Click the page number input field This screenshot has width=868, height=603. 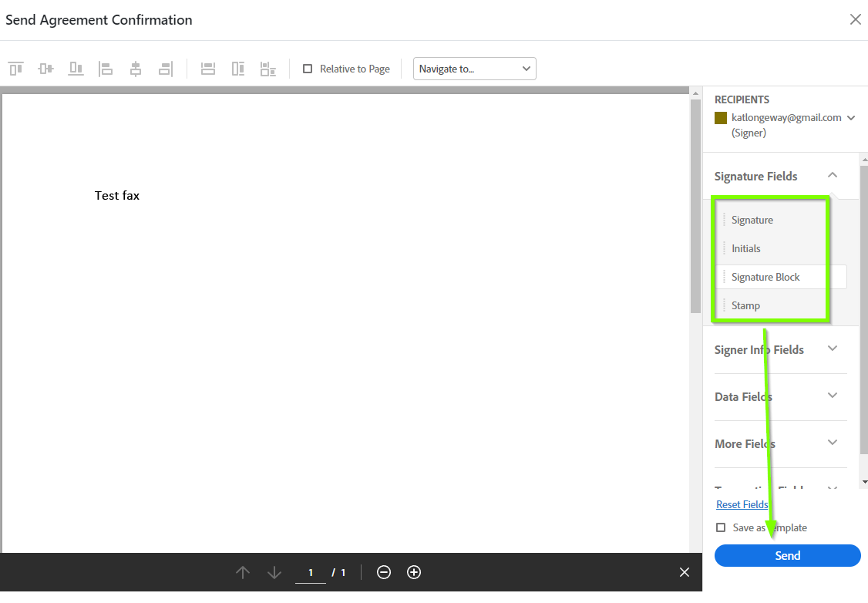click(311, 573)
